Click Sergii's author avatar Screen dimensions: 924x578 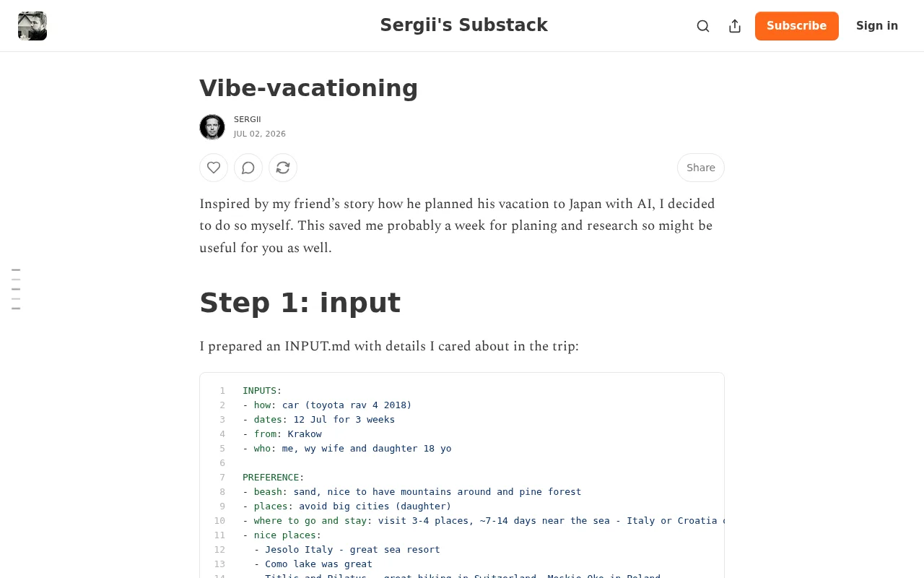coord(212,127)
